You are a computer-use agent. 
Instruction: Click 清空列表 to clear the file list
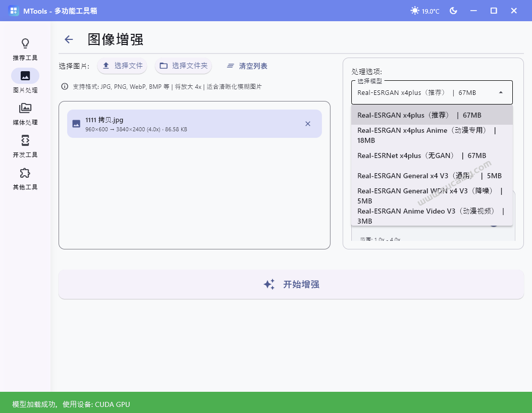pos(247,66)
